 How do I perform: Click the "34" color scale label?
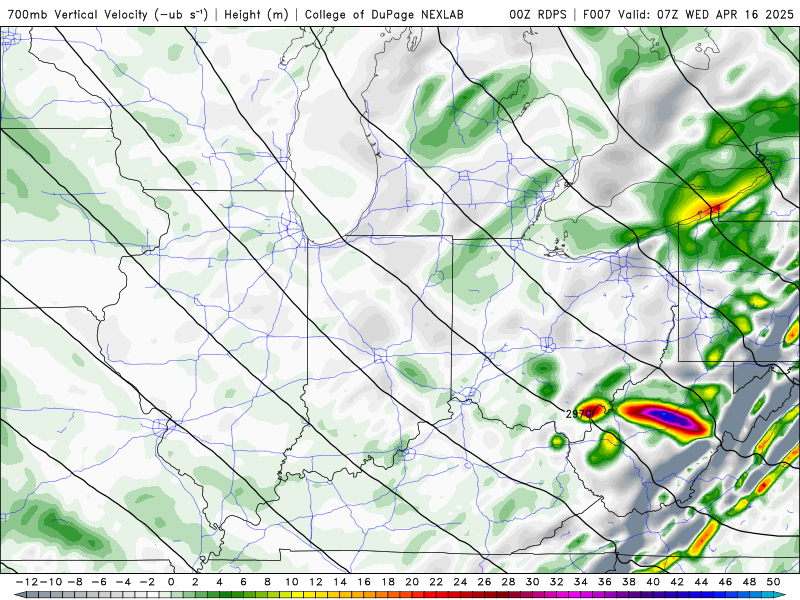581,582
